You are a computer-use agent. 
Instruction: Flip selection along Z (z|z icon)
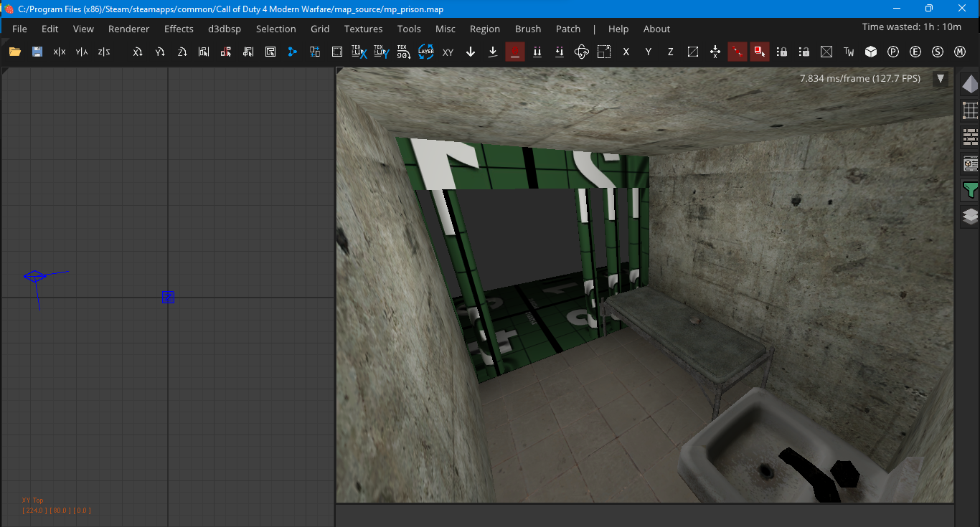click(104, 52)
